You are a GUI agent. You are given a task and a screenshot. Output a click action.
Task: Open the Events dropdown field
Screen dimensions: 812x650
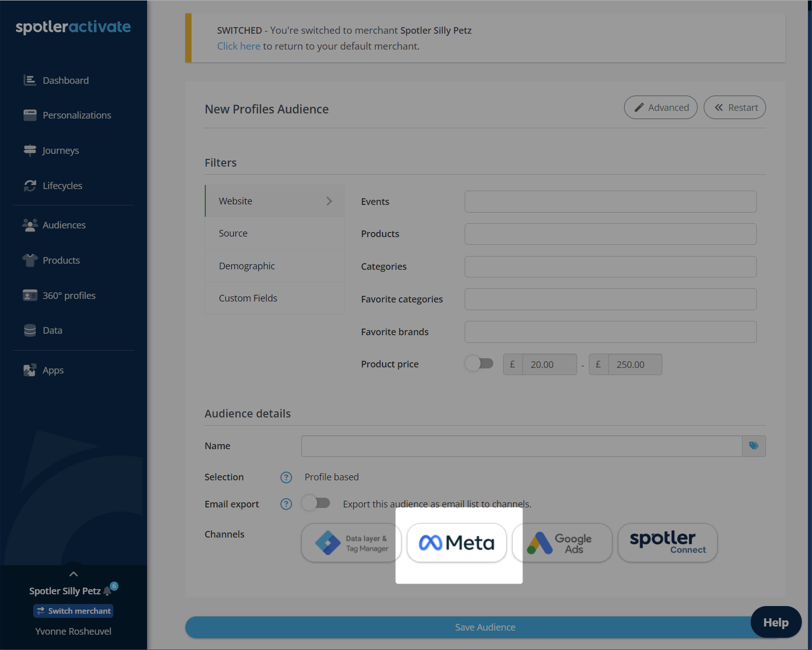(610, 201)
